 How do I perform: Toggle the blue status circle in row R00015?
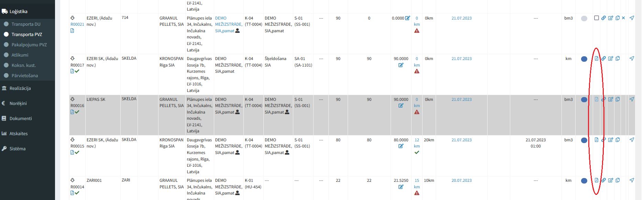tap(584, 140)
